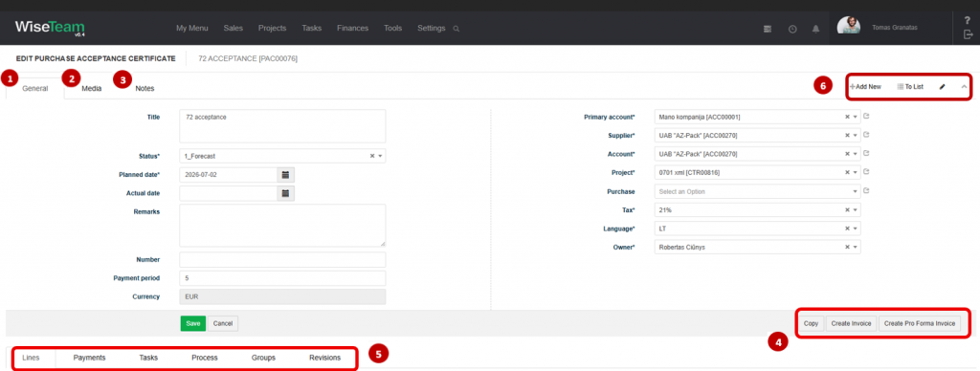Open the Tasks menu in top navigation
Screen dimensions: 980x371
tap(311, 28)
